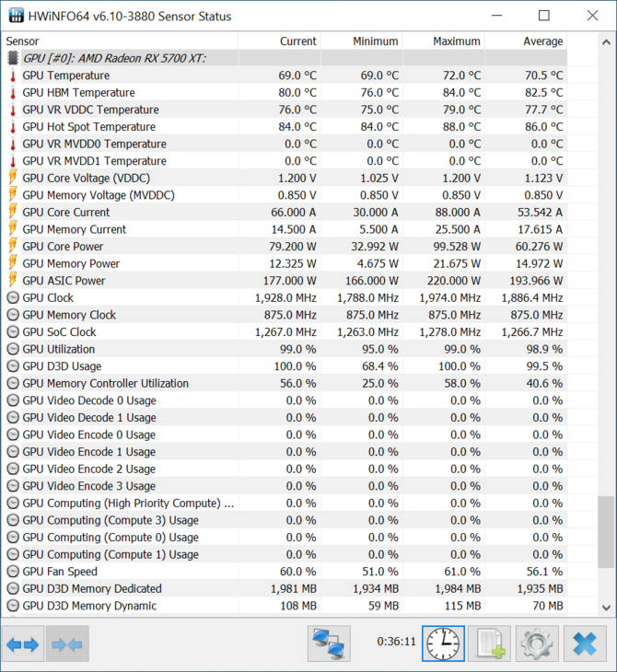Click the vertical scrollbar thumb

tap(606, 532)
